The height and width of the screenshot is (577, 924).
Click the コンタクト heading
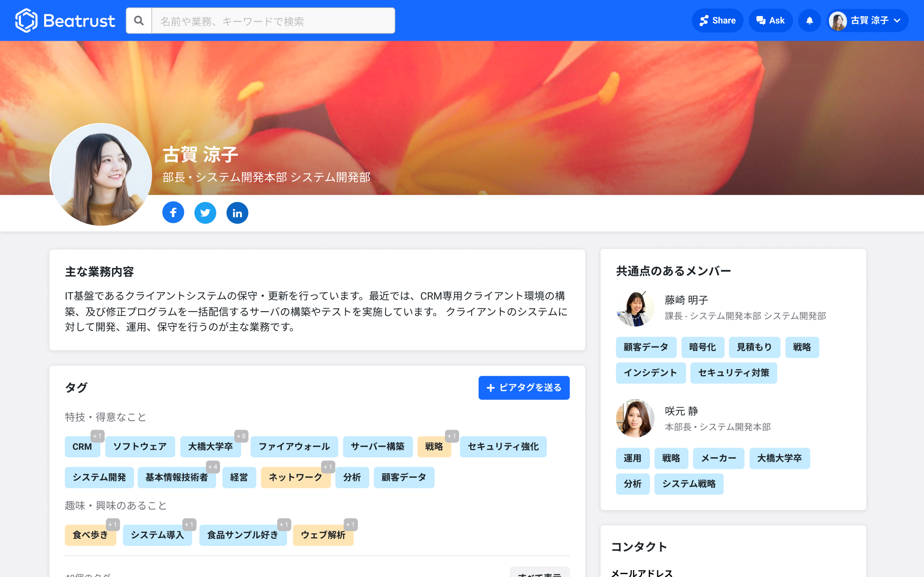pyautogui.click(x=639, y=547)
